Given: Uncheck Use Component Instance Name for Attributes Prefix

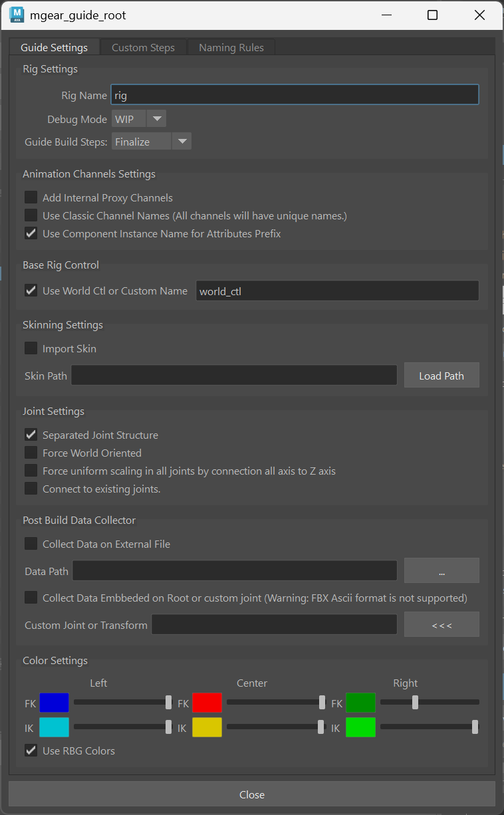Looking at the screenshot, I should click(31, 233).
